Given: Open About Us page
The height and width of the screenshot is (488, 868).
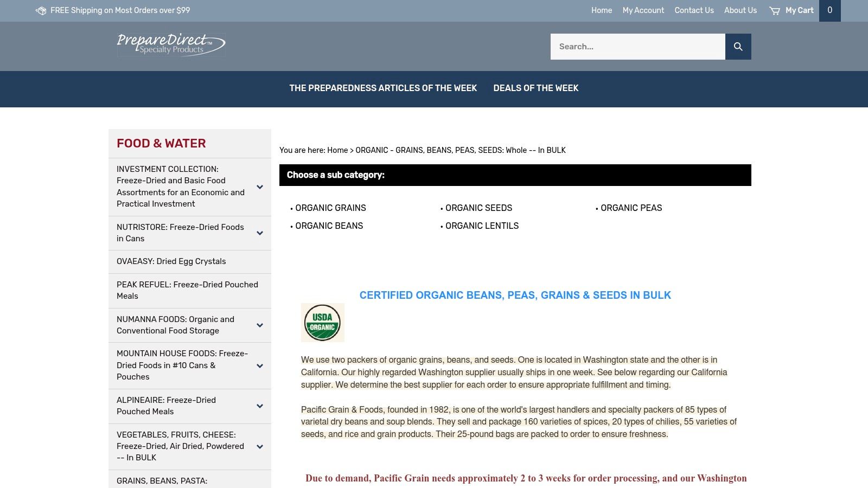Looking at the screenshot, I should [x=741, y=10].
